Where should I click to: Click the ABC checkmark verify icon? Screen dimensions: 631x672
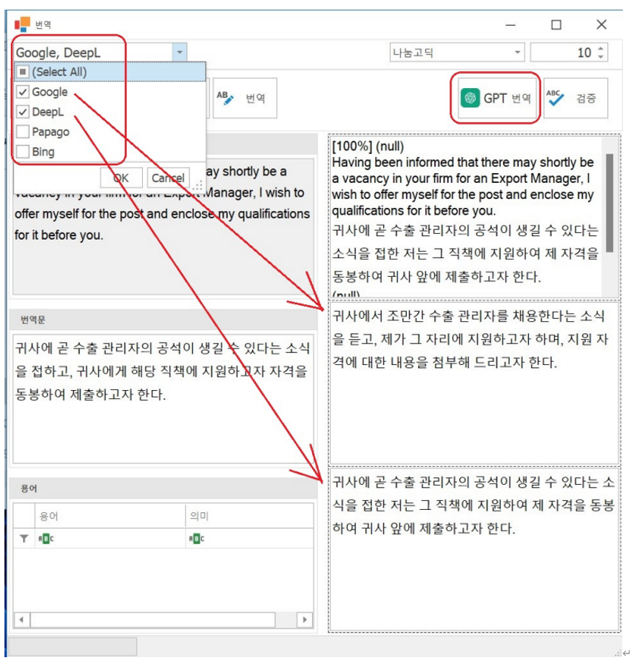point(556,98)
